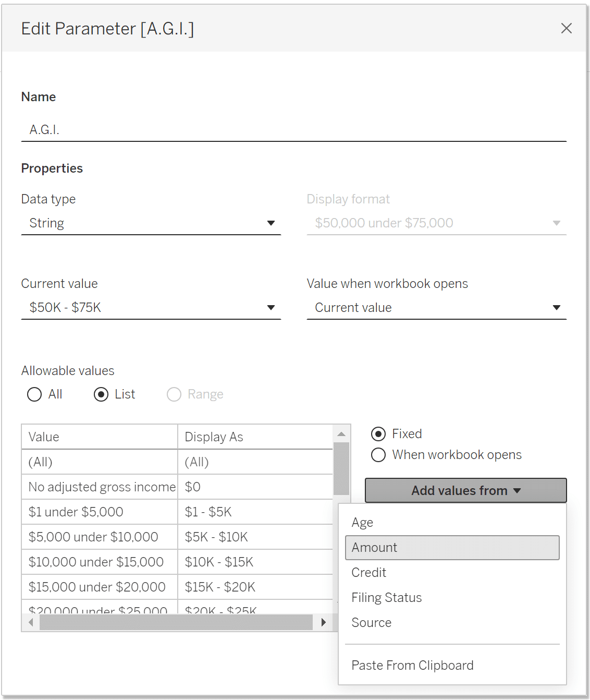Image resolution: width=590 pixels, height=700 pixels.
Task: Open the Current value $50K - $75K dropdown
Action: click(x=151, y=308)
